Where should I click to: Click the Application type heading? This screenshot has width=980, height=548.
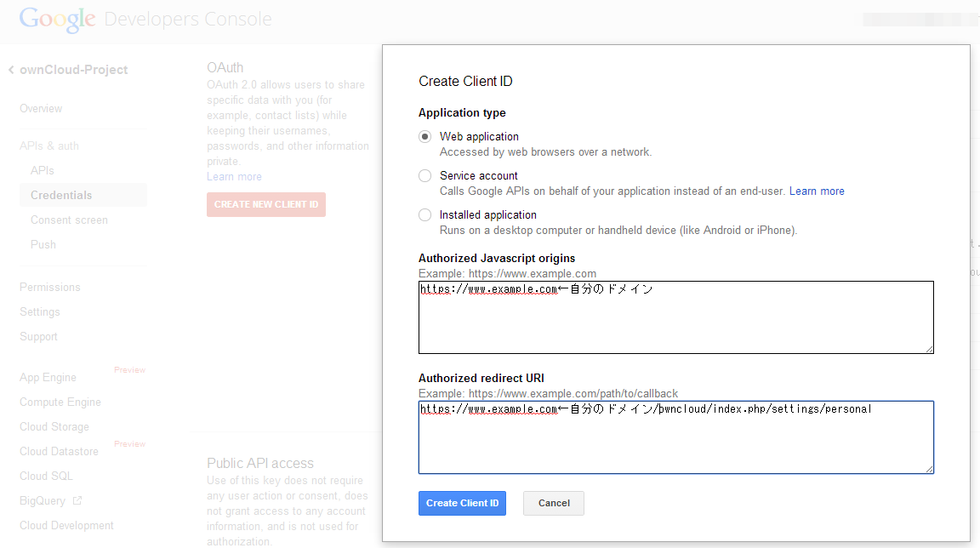pos(462,113)
